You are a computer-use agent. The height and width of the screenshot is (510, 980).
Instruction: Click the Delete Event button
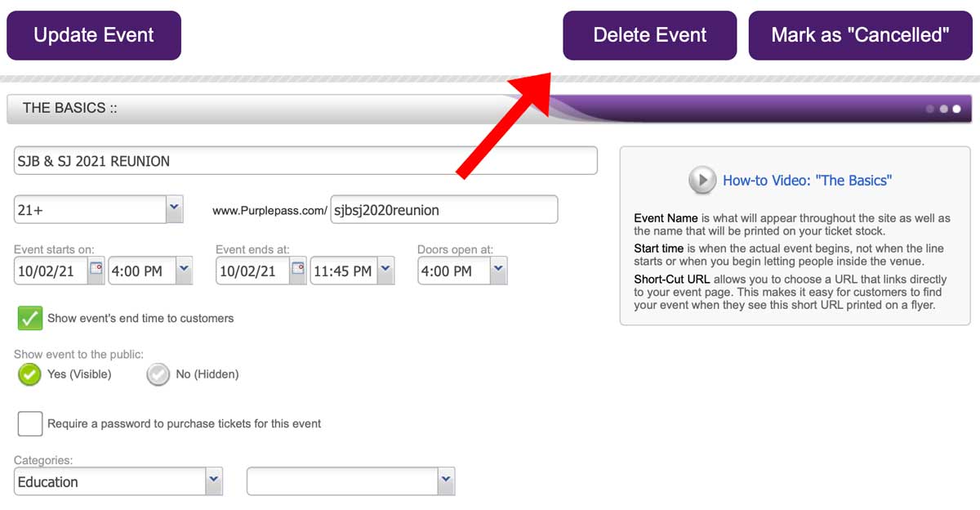coord(650,35)
